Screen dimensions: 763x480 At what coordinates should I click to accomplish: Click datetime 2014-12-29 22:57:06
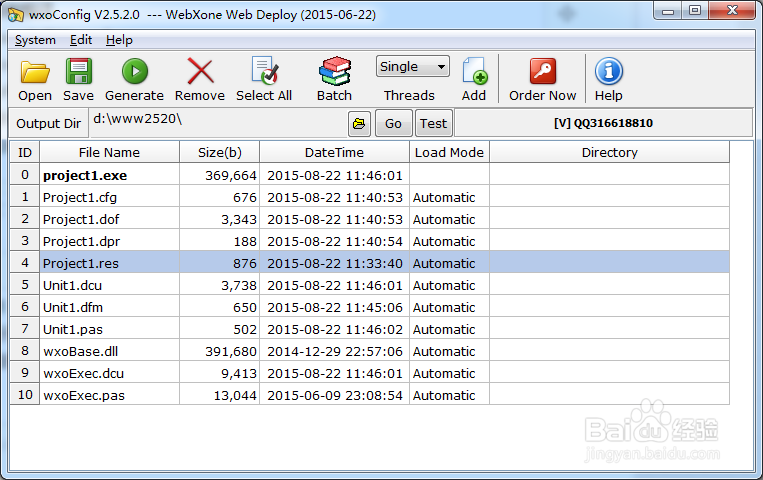335,351
